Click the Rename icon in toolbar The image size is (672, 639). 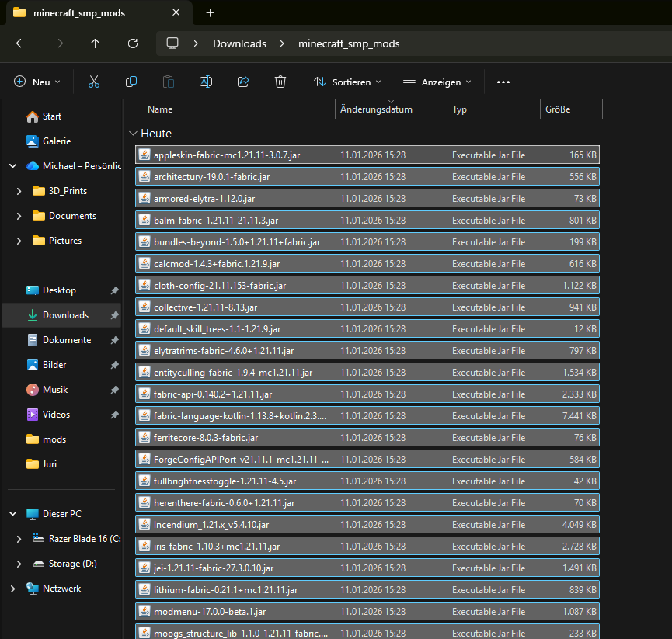coord(206,82)
